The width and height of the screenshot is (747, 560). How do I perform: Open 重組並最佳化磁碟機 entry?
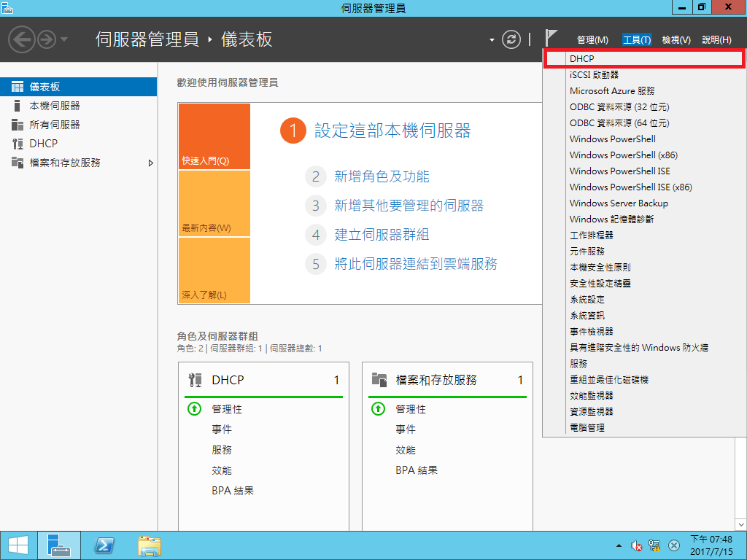(x=645, y=380)
